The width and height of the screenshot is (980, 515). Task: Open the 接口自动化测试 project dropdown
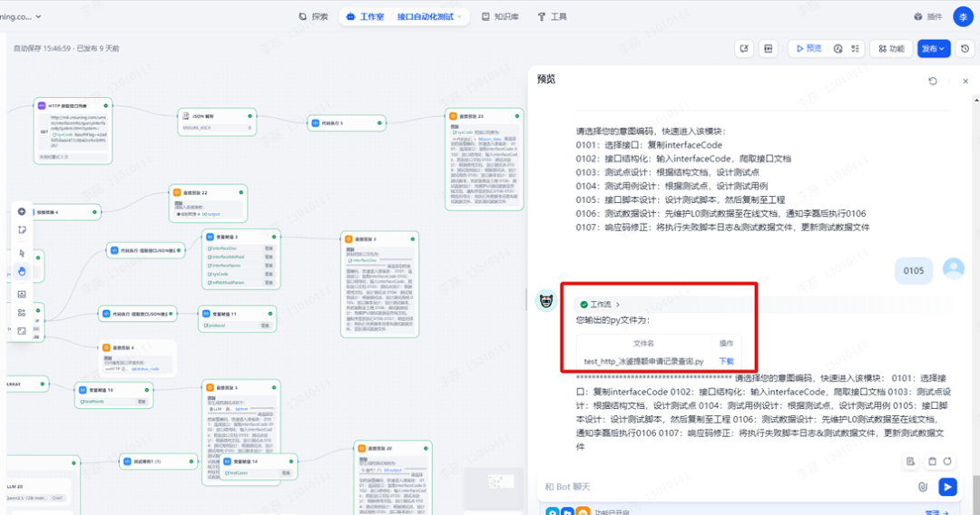click(x=429, y=17)
